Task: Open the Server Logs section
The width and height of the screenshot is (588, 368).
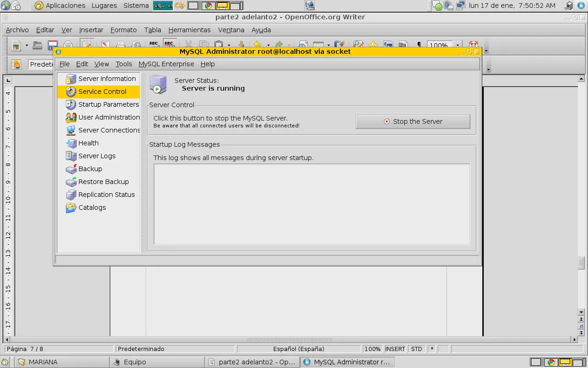Action: [x=98, y=156]
